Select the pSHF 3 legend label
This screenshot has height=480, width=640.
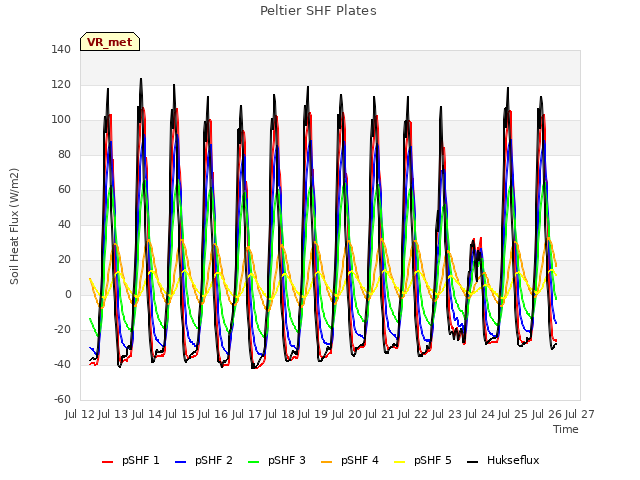[287, 460]
